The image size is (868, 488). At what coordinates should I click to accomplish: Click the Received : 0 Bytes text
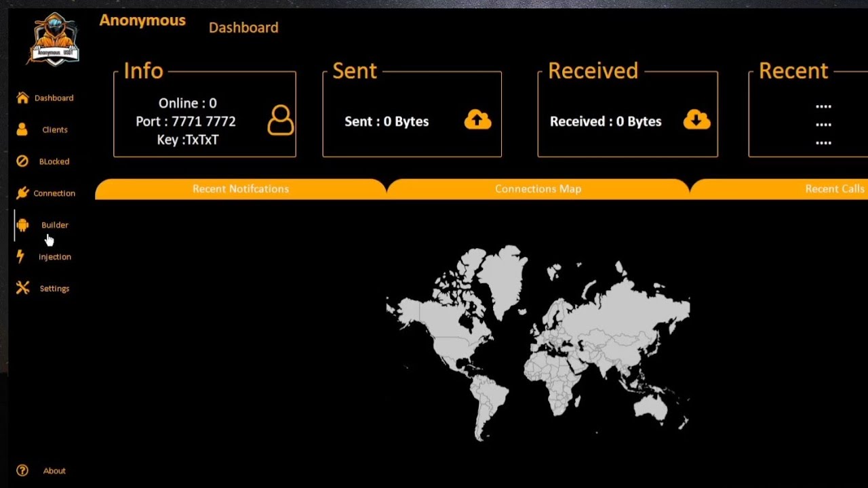[606, 121]
